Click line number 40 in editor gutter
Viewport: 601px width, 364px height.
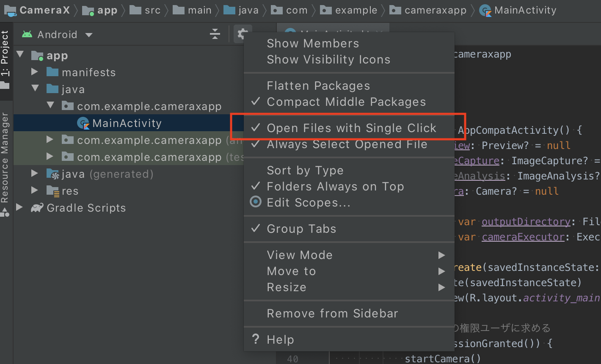292,359
